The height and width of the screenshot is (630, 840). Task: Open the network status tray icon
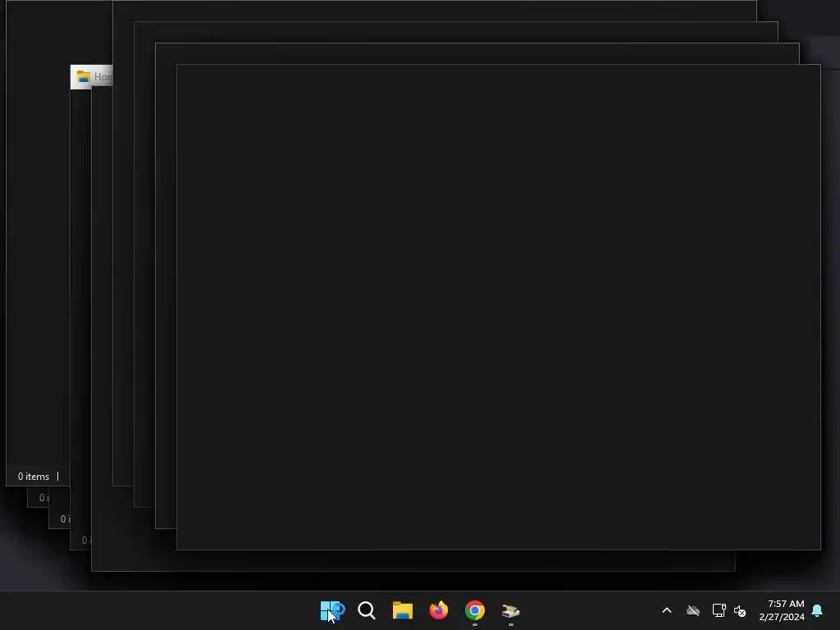click(x=719, y=610)
